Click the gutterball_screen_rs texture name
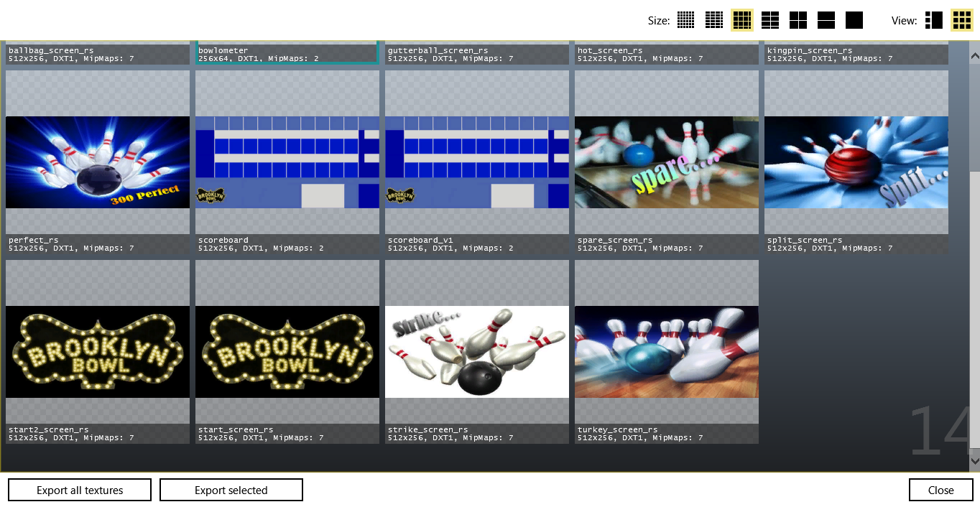 click(438, 50)
